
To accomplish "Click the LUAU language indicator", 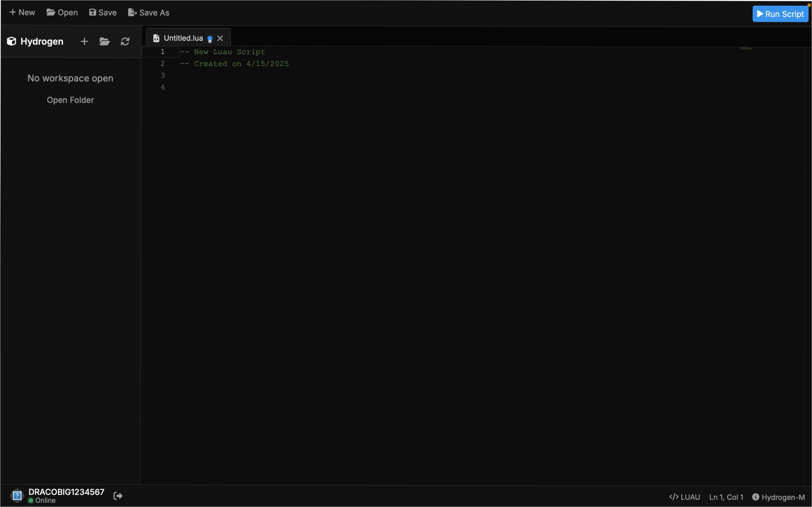I will tap(685, 497).
